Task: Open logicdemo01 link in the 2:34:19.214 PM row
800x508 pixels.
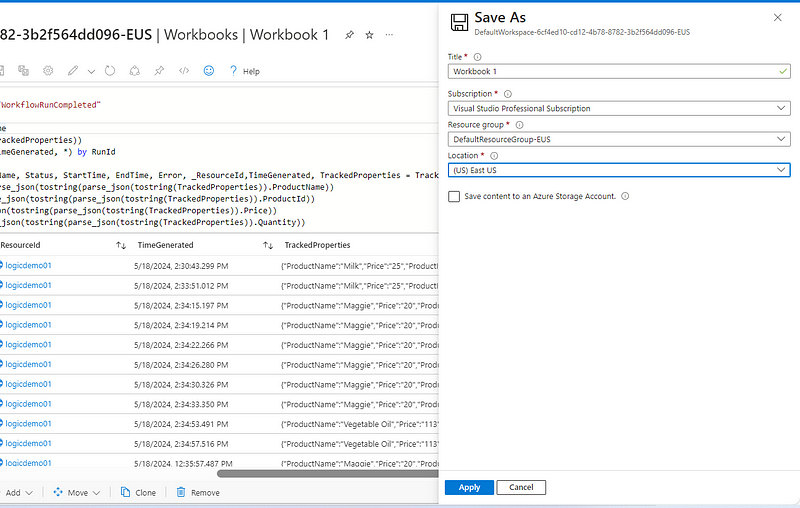Action: coord(28,325)
